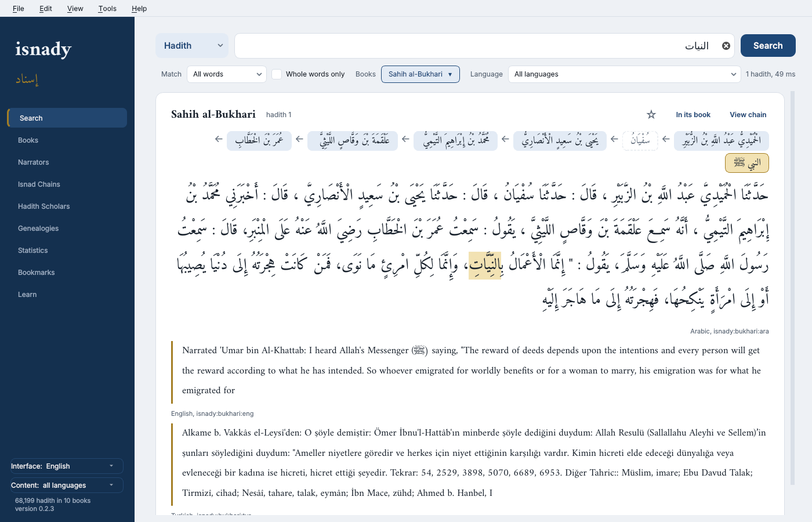Select narrator chip علقمة بن وقاص الليثي
812x522 pixels.
(x=353, y=140)
